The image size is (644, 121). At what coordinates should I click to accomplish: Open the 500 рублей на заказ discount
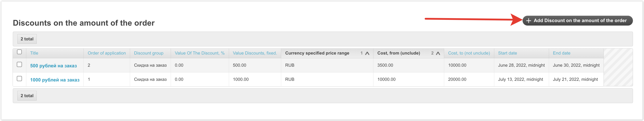pyautogui.click(x=53, y=66)
